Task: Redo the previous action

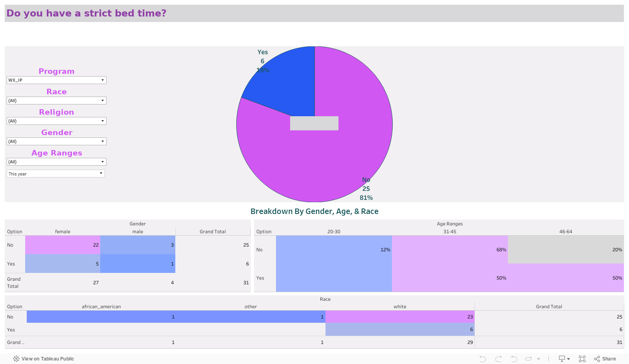Action: point(498,359)
